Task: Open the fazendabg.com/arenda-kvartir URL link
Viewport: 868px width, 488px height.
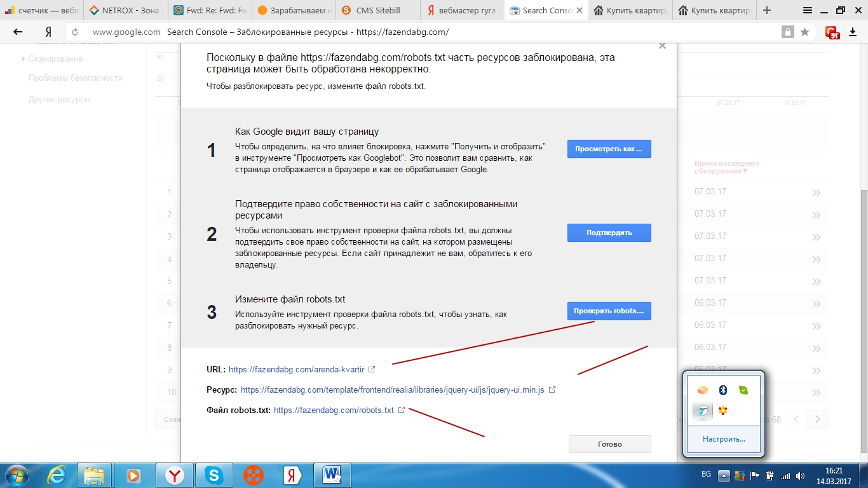Action: (x=297, y=369)
